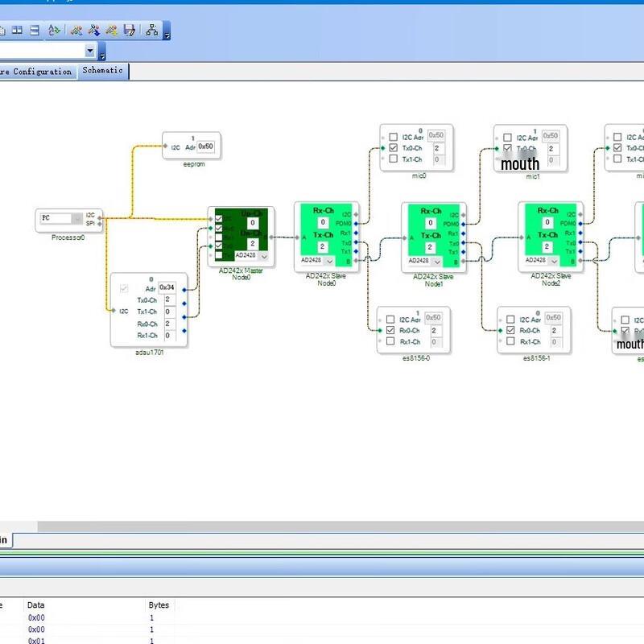644x644 pixels.
Task: Click the Rx0-Ch input port on es8156-0
Action: click(x=380, y=330)
